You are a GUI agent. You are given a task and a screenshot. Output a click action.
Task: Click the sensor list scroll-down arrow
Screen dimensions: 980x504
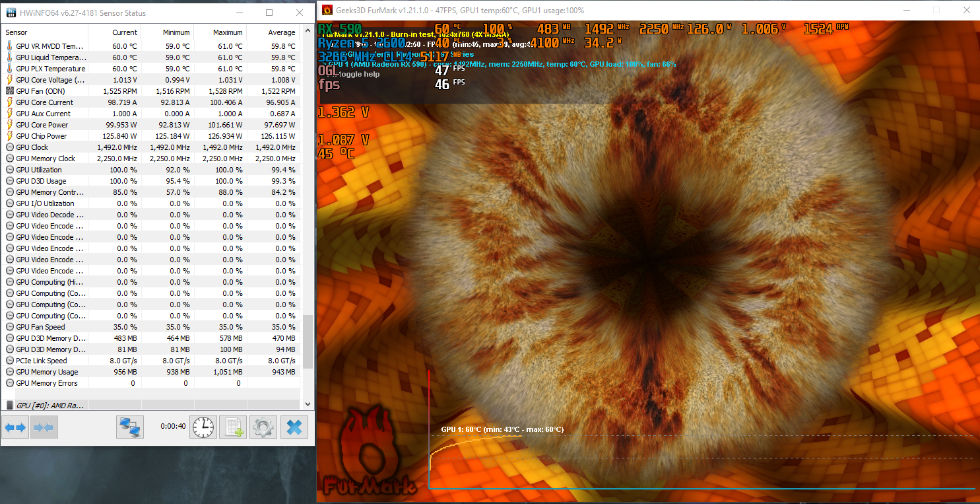308,404
